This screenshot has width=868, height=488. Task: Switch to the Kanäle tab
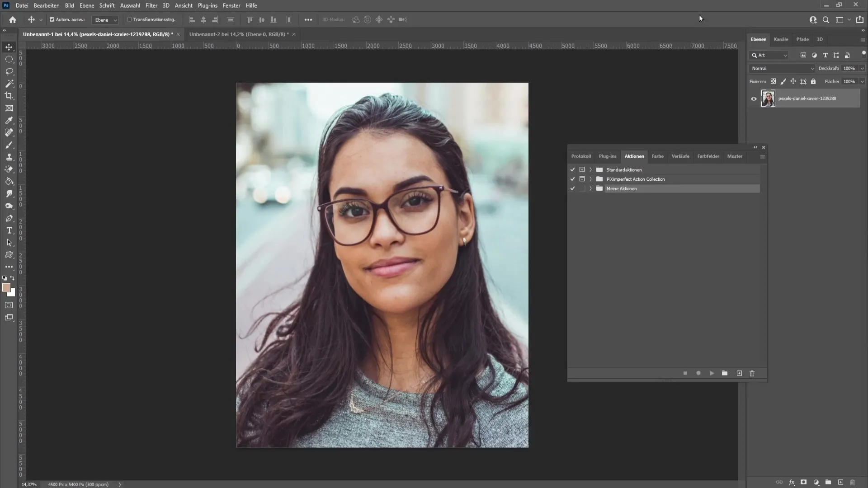click(x=781, y=39)
